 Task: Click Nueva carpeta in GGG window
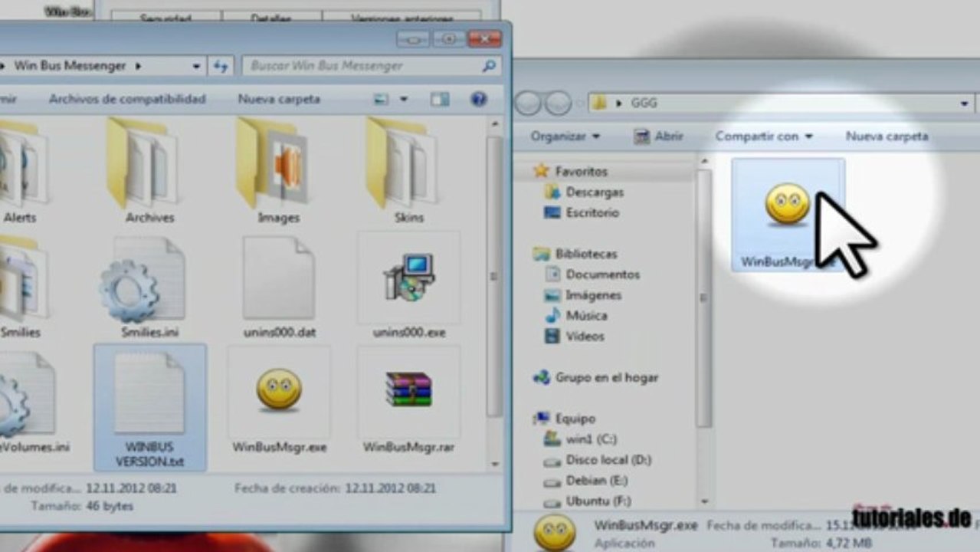(887, 136)
